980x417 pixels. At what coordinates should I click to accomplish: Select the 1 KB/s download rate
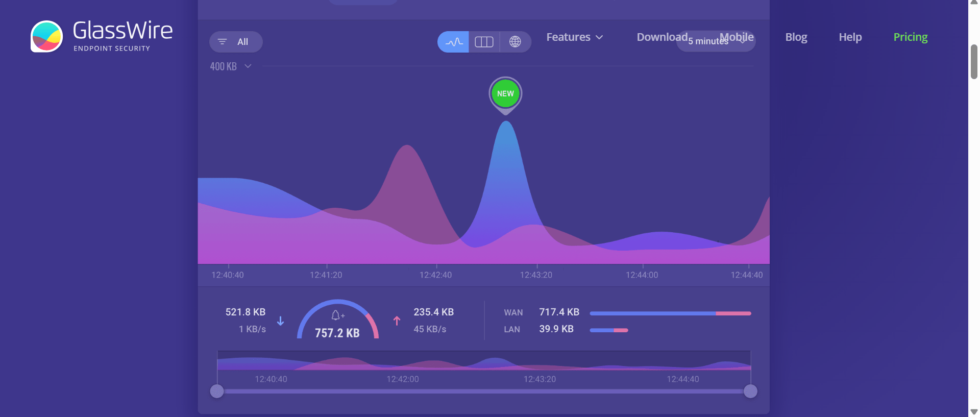point(252,329)
